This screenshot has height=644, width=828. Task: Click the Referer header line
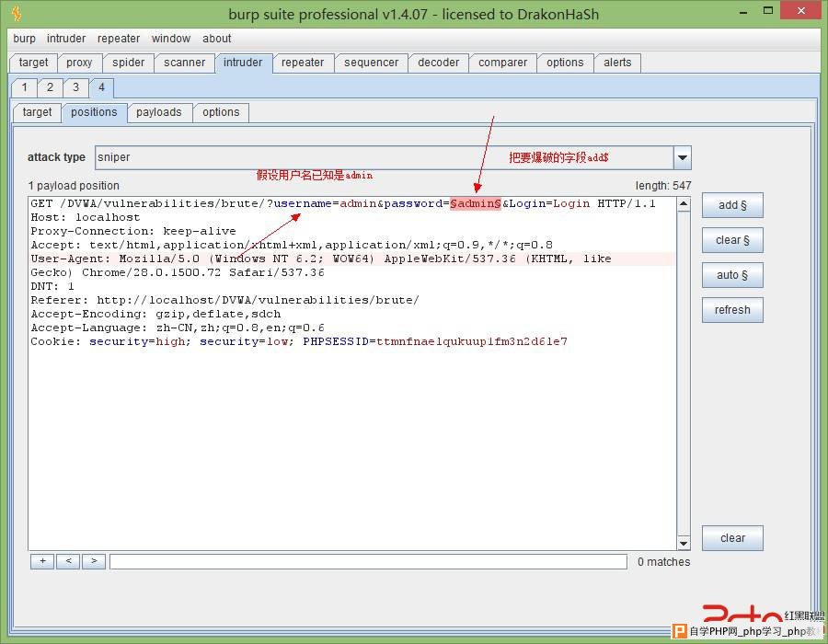[225, 300]
